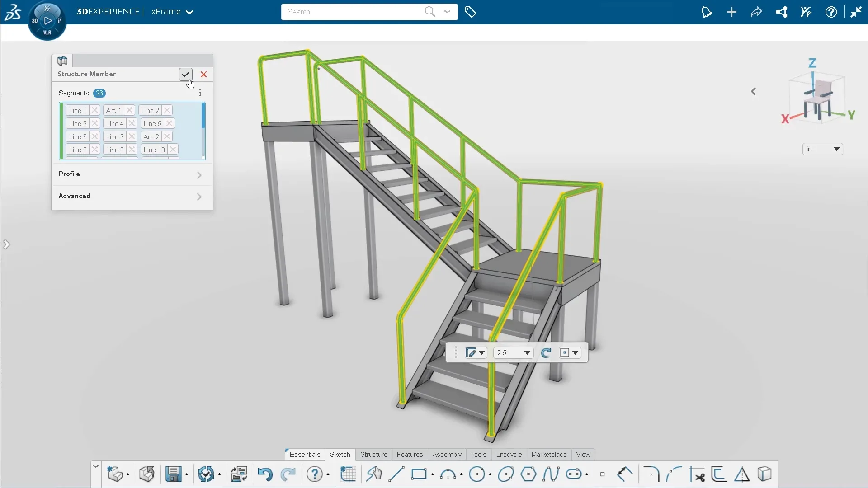Select the Polygon sketch tool
This screenshot has width=868, height=488.
[528, 474]
